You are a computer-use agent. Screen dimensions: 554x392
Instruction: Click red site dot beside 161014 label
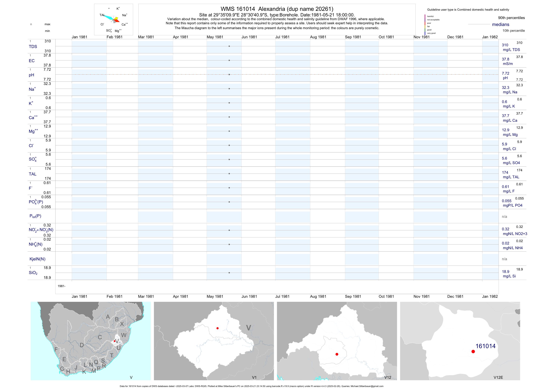tap(473, 351)
